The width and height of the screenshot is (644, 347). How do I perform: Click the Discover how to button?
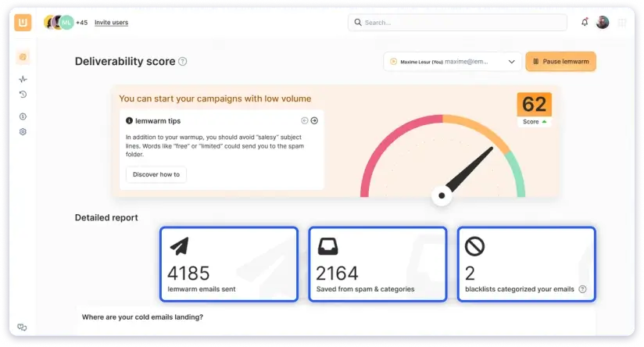tap(156, 174)
